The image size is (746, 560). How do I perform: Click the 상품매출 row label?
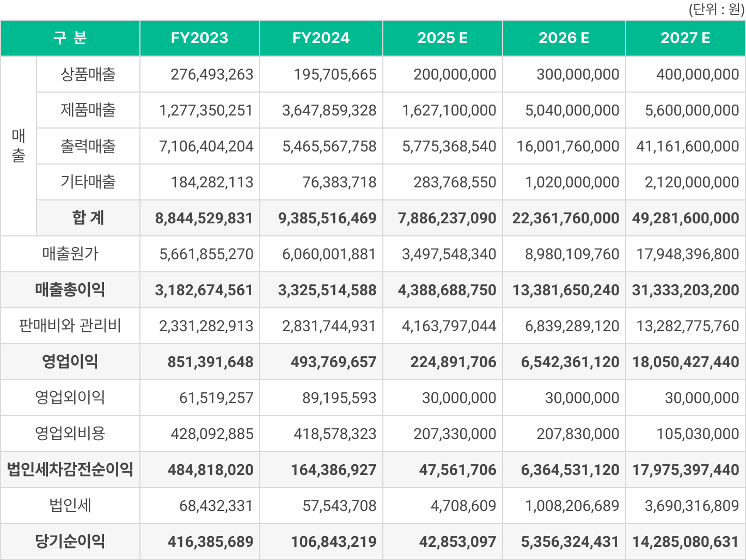pyautogui.click(x=88, y=74)
